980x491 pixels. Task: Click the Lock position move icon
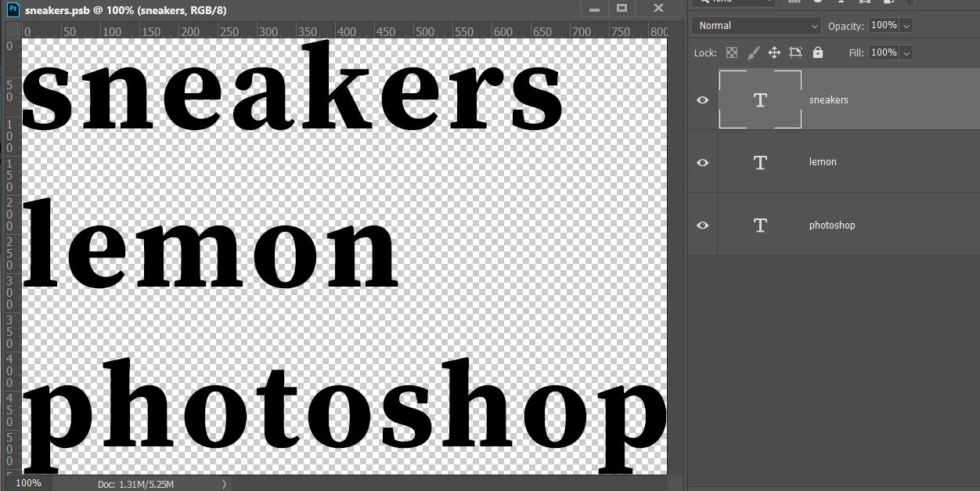774,52
